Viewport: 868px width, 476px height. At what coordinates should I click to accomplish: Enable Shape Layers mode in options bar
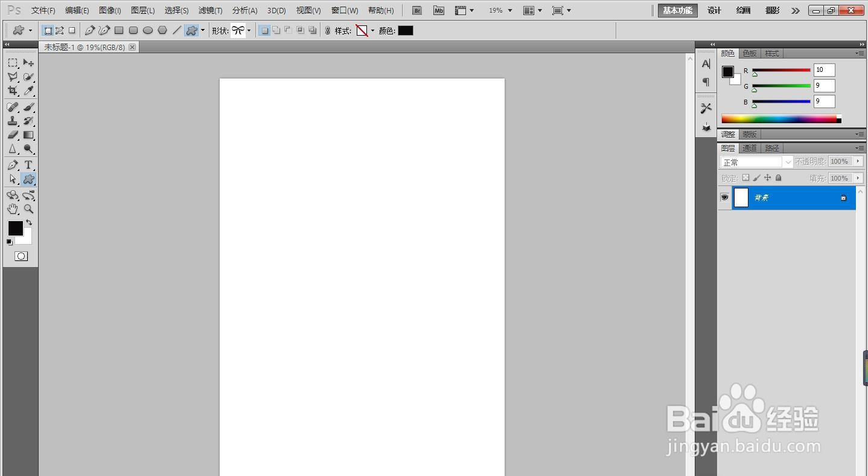coord(48,30)
